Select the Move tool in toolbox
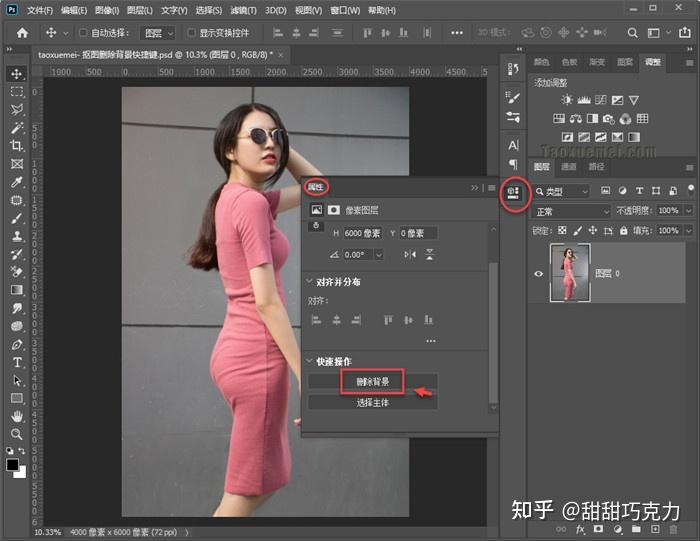700x541 pixels. (17, 73)
